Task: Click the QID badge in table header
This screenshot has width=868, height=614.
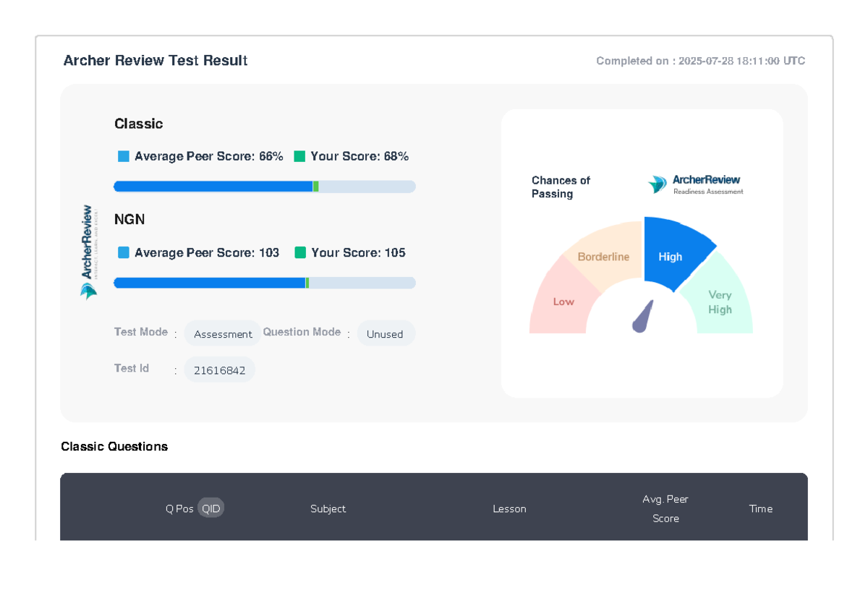Action: pyautogui.click(x=211, y=508)
